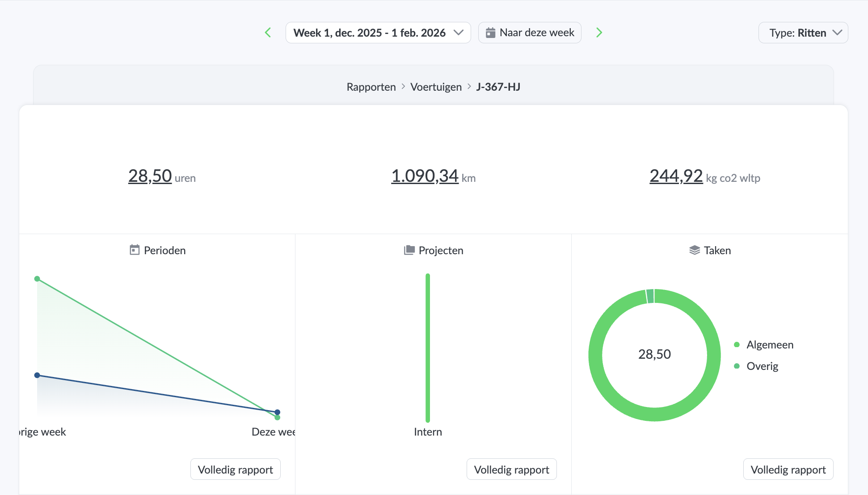This screenshot has width=868, height=495.
Task: Click the small Overig donut chart segment
Action: tap(650, 296)
